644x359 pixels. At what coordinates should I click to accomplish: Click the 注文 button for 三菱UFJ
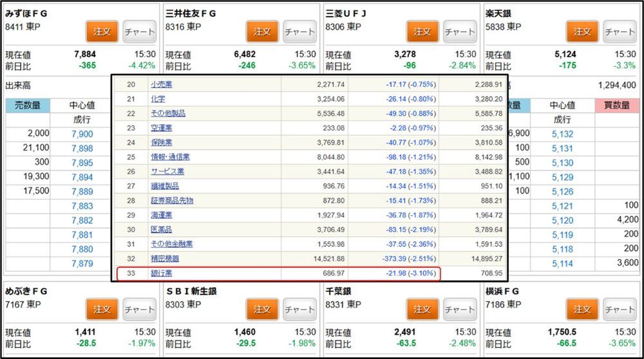point(422,32)
